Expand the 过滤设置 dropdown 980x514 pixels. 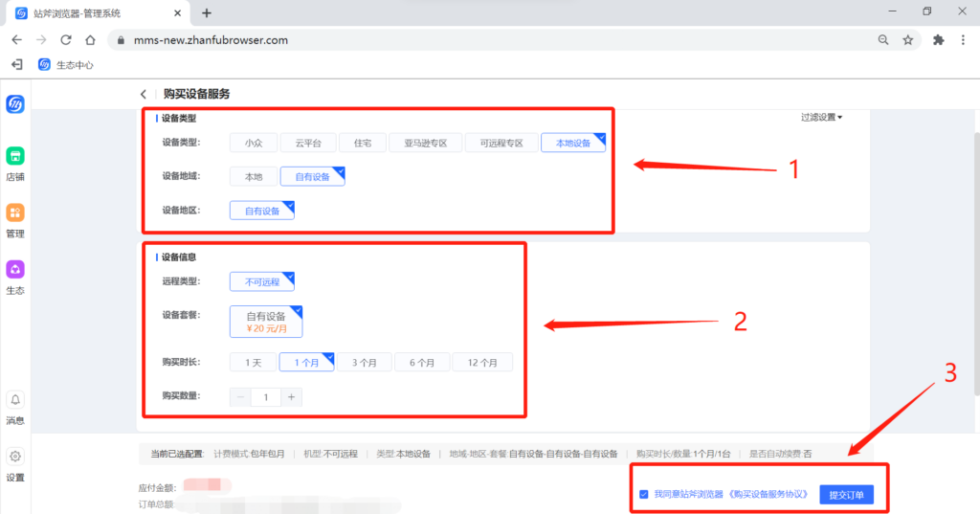coord(821,117)
